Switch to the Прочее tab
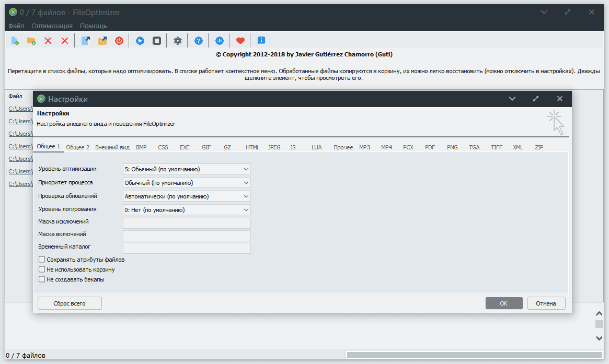 (343, 147)
